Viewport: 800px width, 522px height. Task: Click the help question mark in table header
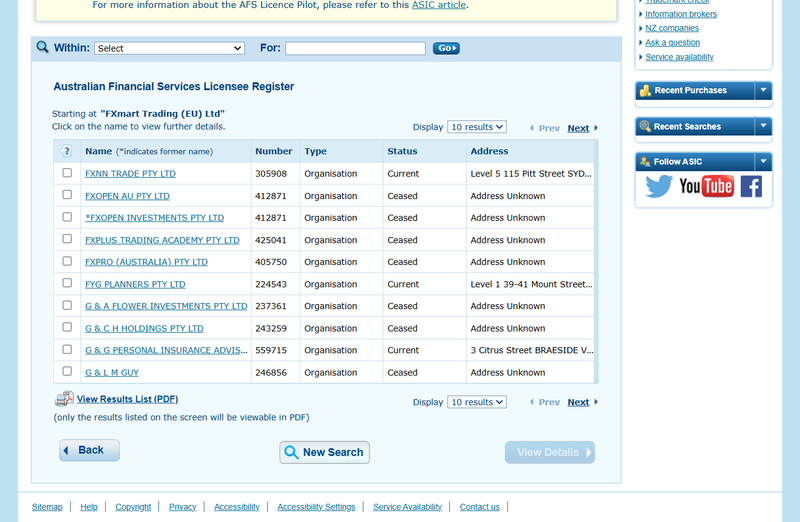(66, 151)
